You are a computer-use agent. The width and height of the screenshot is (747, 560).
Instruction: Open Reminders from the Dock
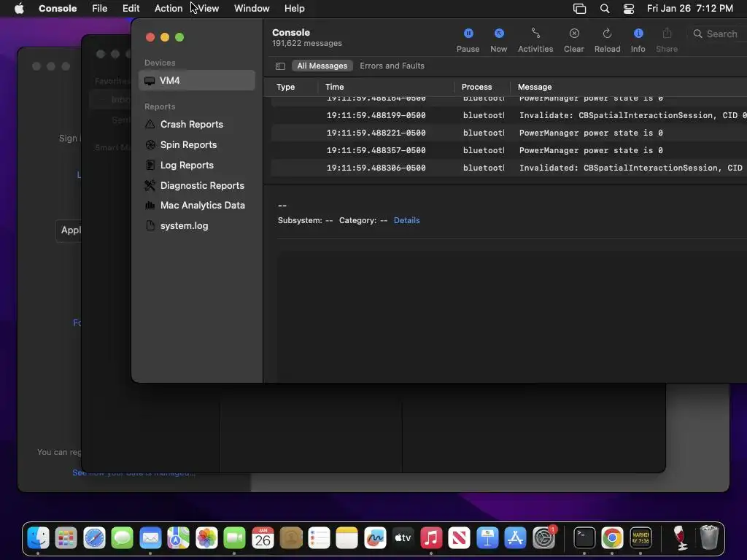pos(319,538)
